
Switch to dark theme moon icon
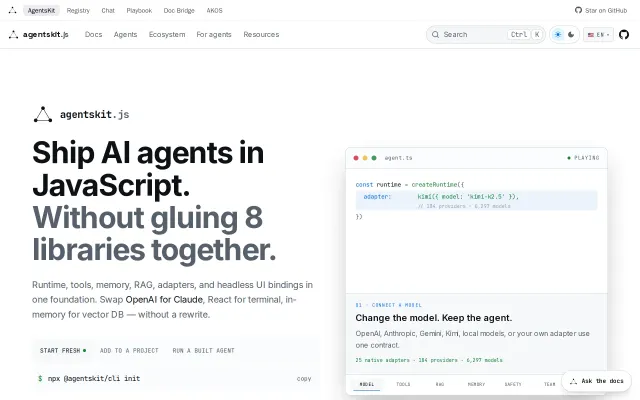point(571,35)
